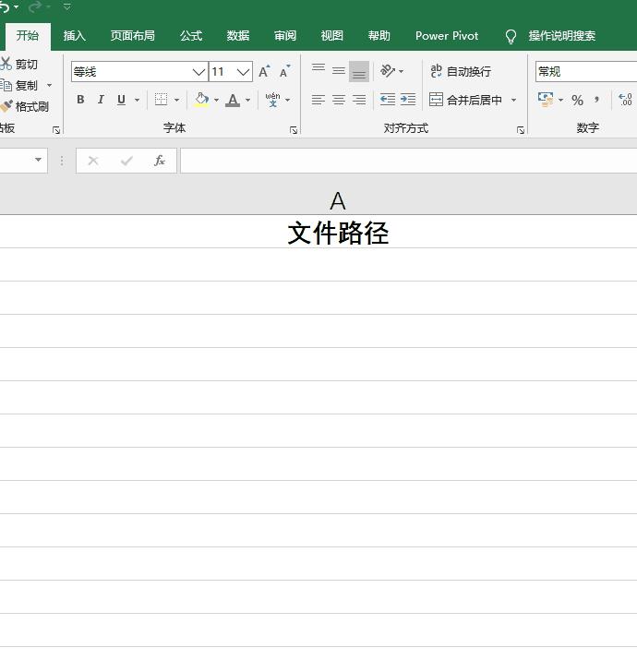Image resolution: width=637 pixels, height=672 pixels.
Task: Click the Decrease Indent icon
Action: click(x=388, y=100)
